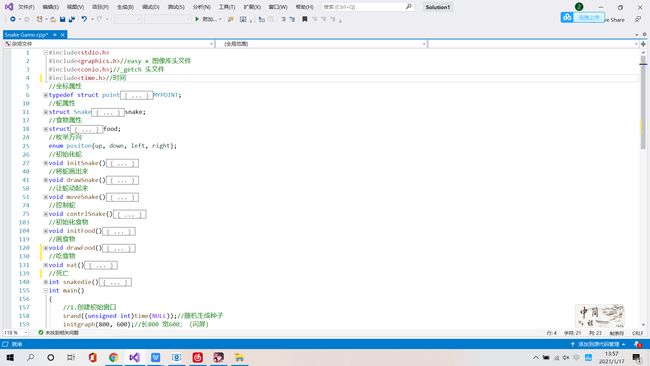
Task: Click the Live Share button
Action: tap(614, 19)
